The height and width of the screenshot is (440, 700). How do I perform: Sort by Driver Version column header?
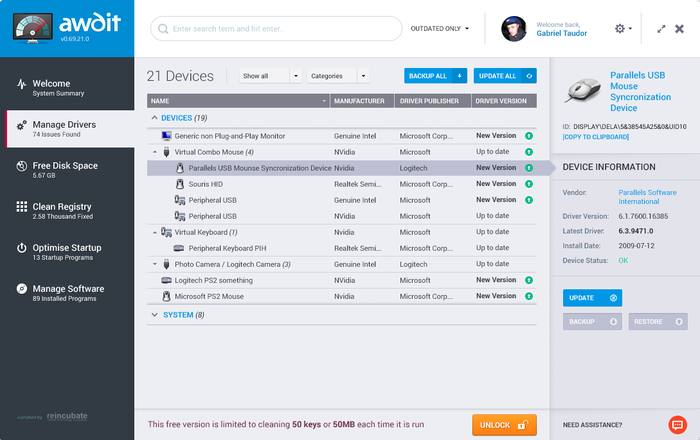coord(504,101)
